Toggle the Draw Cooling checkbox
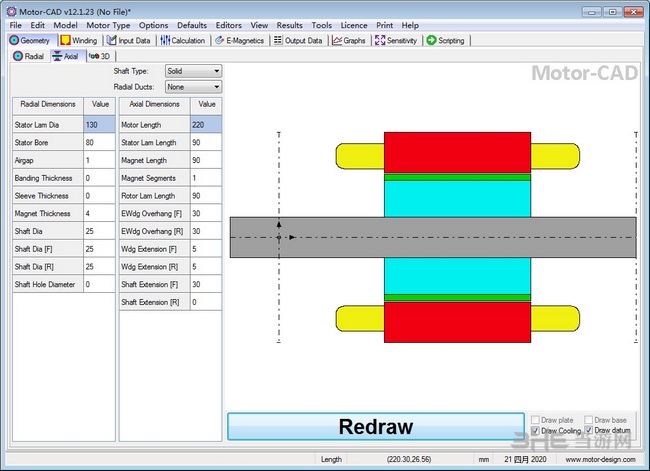This screenshot has width=650, height=471. click(x=536, y=431)
